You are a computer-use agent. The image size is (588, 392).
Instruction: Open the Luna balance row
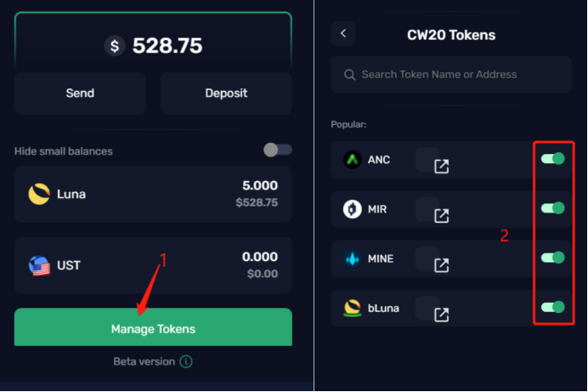(153, 194)
